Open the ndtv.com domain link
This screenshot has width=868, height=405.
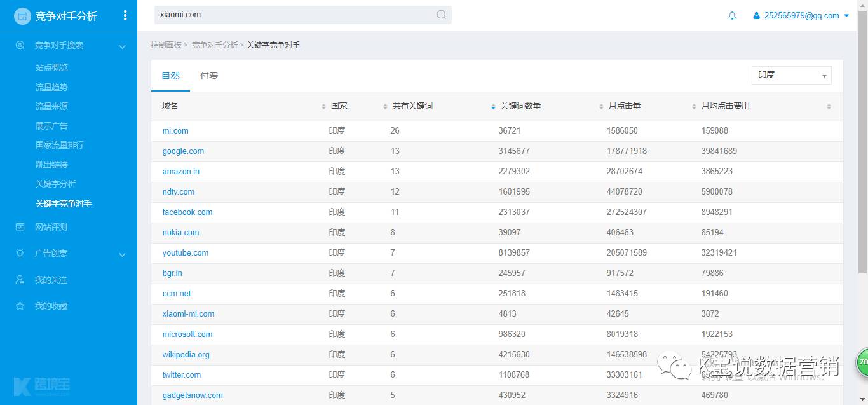click(x=179, y=191)
